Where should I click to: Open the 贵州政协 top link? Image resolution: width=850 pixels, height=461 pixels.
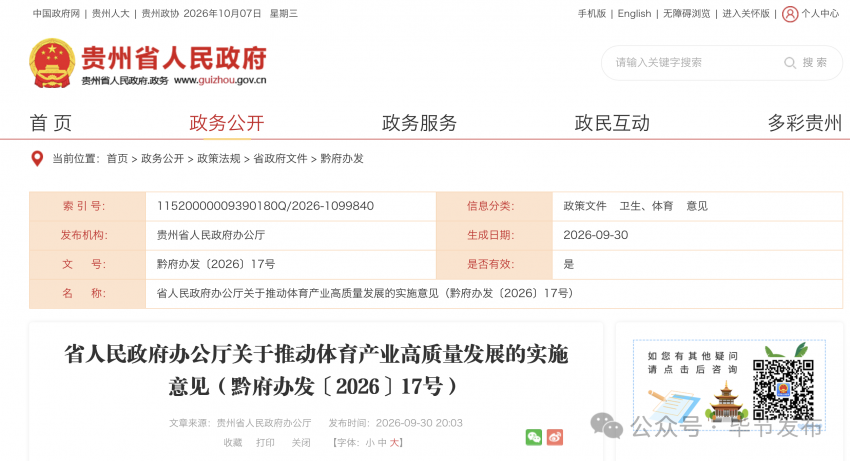point(160,14)
